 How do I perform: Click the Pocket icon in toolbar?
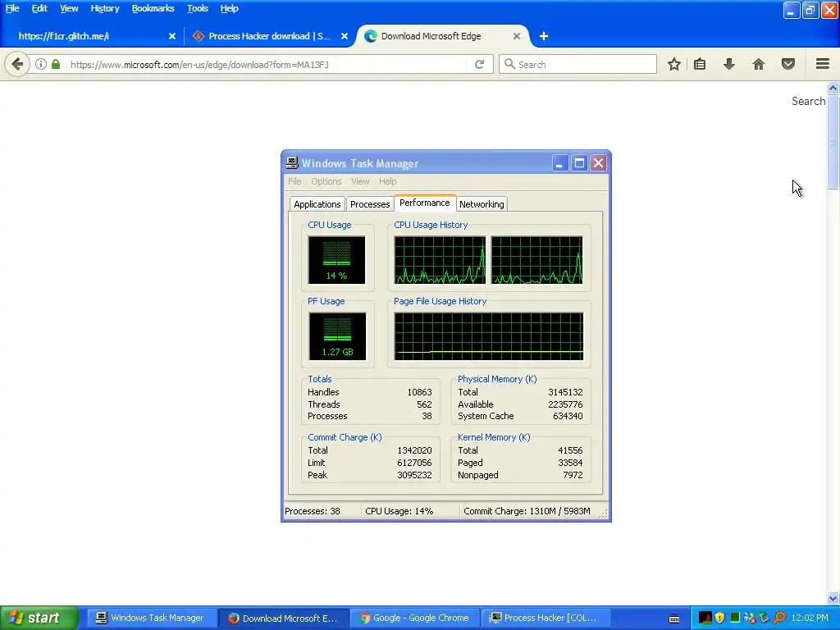pos(788,64)
